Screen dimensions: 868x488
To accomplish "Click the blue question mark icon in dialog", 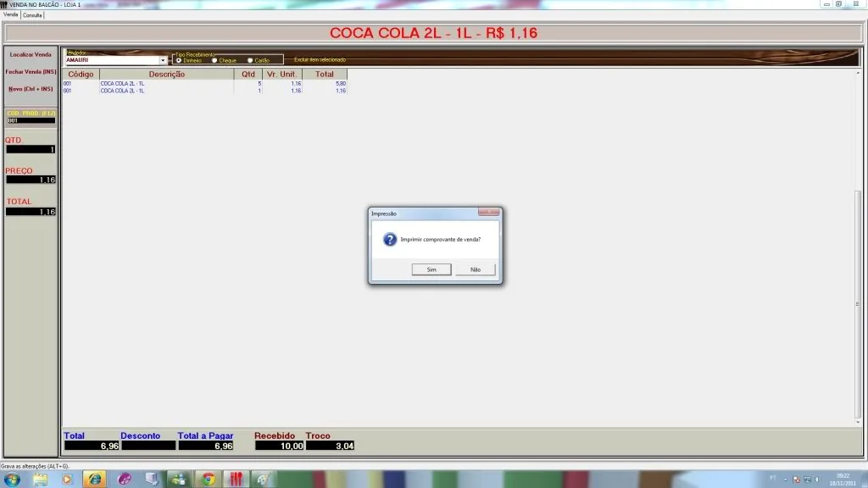I will click(390, 239).
